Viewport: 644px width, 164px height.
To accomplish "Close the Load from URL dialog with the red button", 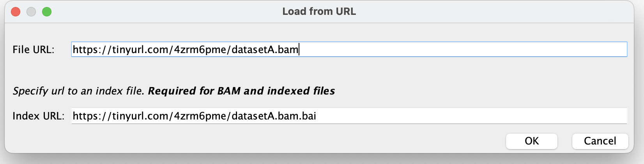I will click(16, 12).
